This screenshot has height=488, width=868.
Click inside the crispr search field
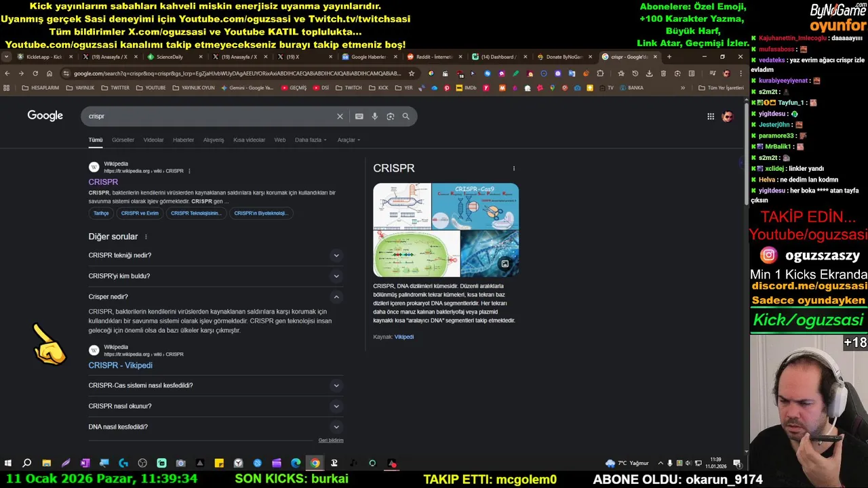pos(210,117)
